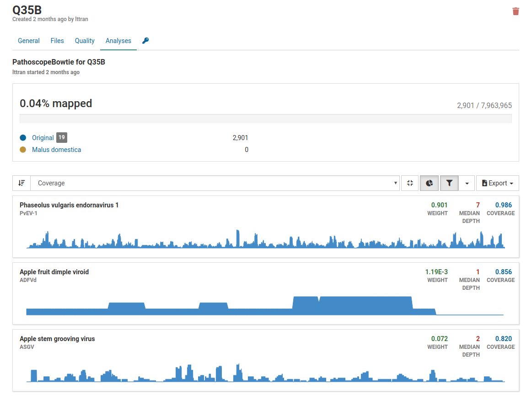The image size is (532, 396).
Task: Open the Export dropdown menu
Action: (497, 183)
